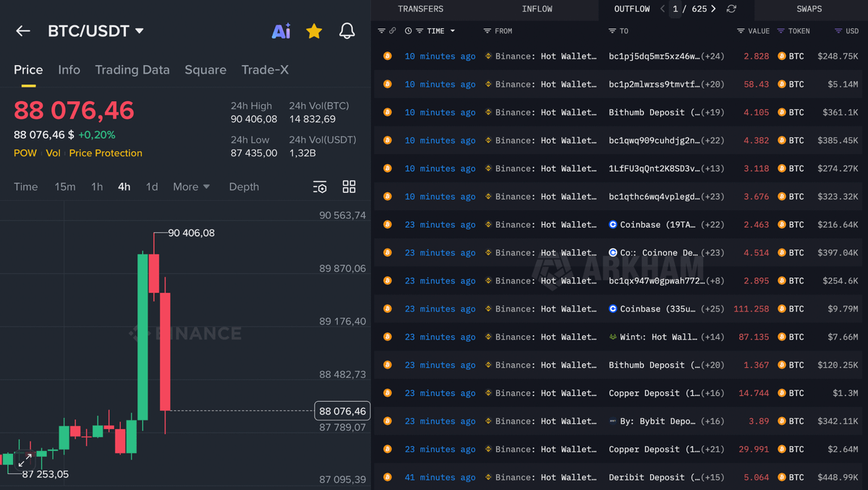This screenshot has width=868, height=490.
Task: Go to the previous outflow page
Action: 663,9
